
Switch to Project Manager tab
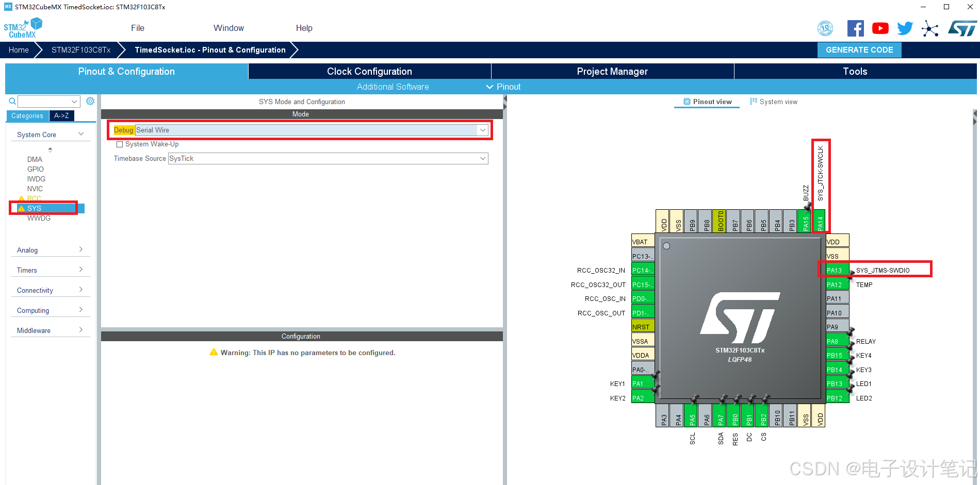(x=612, y=71)
